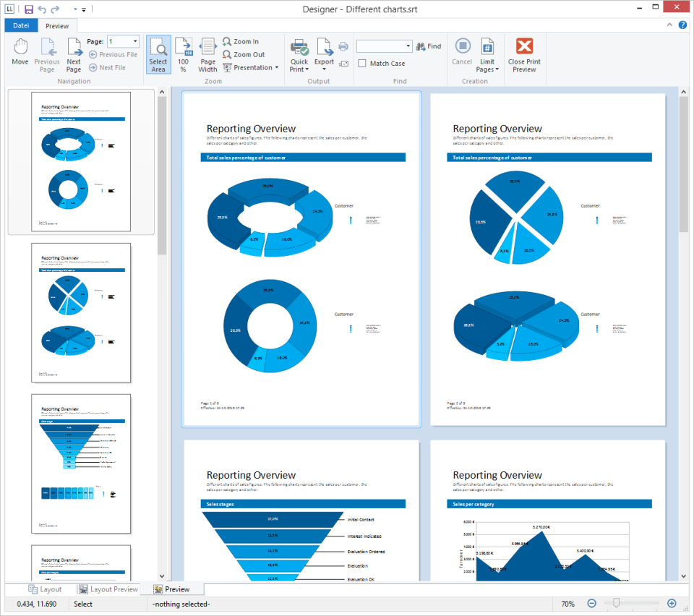Switch to the Layout tab
This screenshot has width=694, height=616.
[44, 589]
